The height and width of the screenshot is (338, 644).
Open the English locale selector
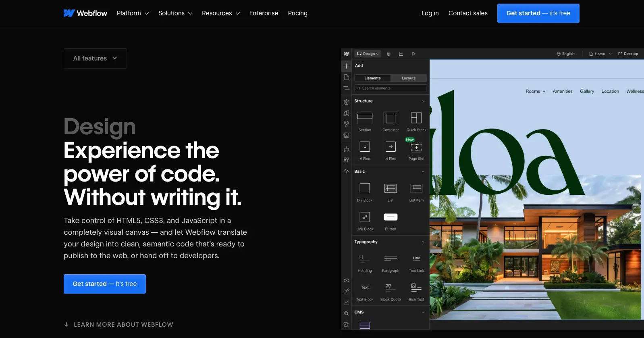click(x=566, y=54)
